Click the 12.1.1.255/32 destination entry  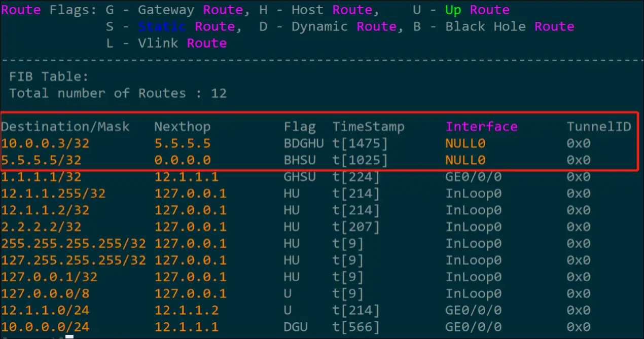(x=53, y=194)
